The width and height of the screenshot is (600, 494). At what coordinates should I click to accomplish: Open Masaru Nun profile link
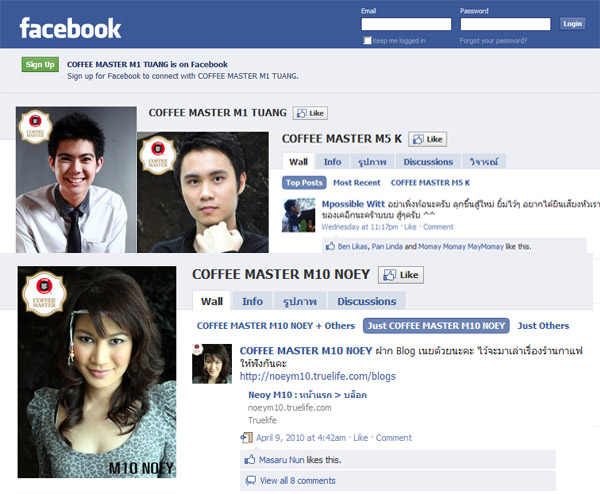click(x=281, y=460)
